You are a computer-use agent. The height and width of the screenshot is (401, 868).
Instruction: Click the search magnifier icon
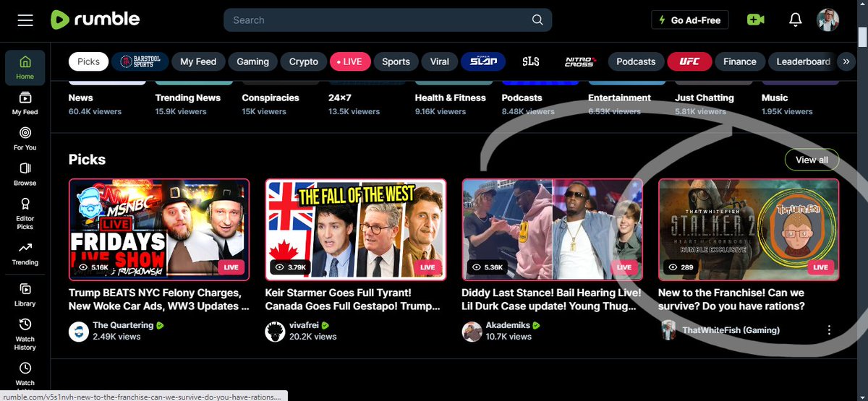(537, 20)
